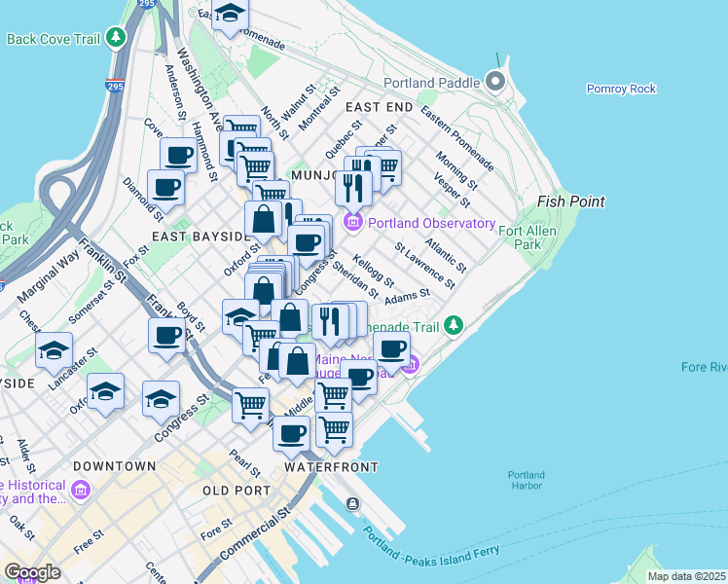Select the Fish Point label
The height and width of the screenshot is (584, 728).
(x=571, y=201)
